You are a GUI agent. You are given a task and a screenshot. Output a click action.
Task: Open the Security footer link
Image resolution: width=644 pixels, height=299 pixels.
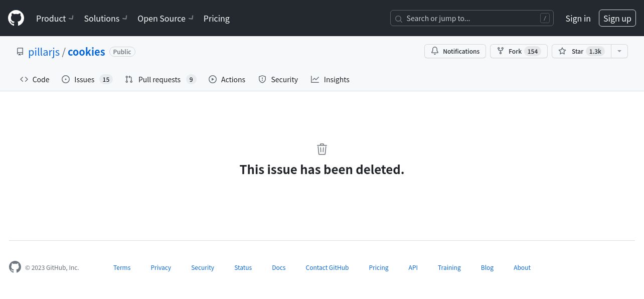[x=203, y=268]
